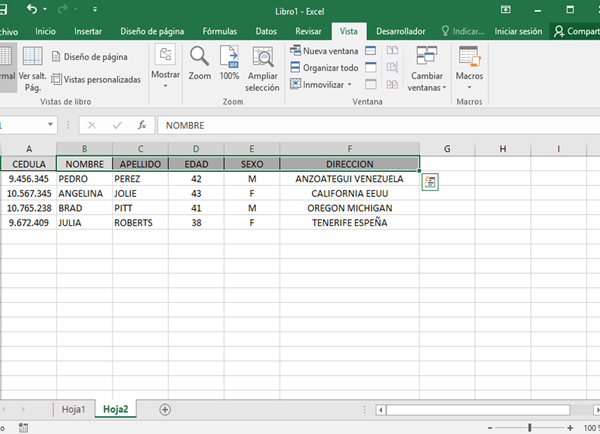This screenshot has height=434, width=600.
Task: Expand the Mostrar dropdown
Action: 165,68
